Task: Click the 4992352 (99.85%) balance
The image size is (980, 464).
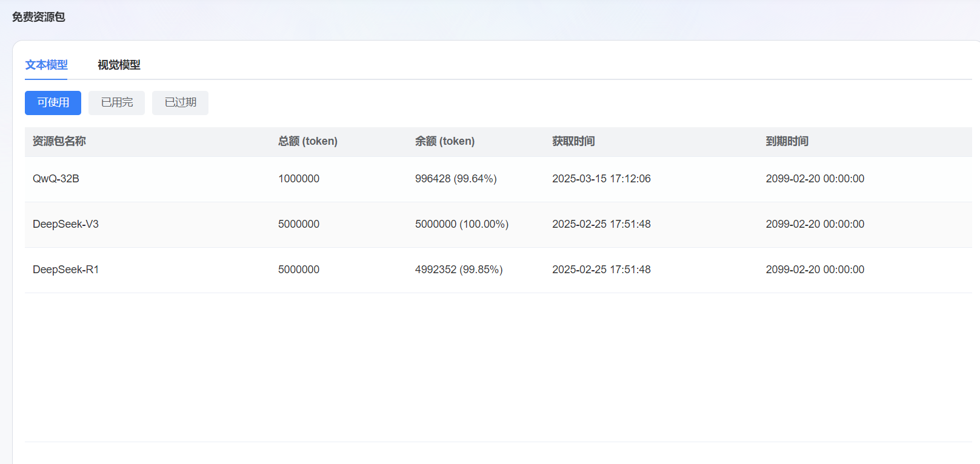Action: pos(459,270)
